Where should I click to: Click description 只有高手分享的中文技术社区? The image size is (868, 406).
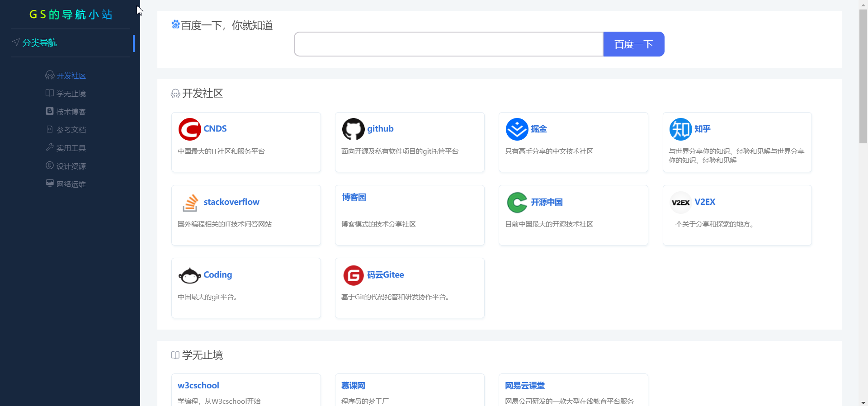[x=549, y=151]
